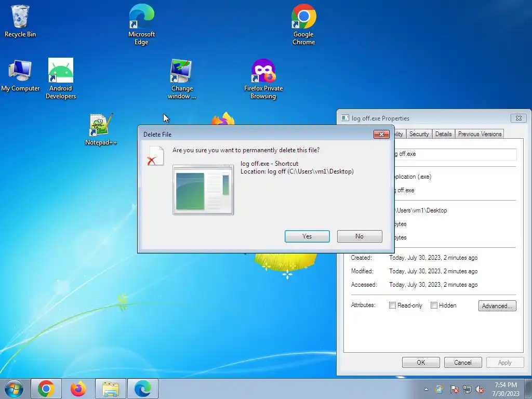The height and width of the screenshot is (399, 532).
Task: Click the Firefox icon behind the dialog
Action: pyautogui.click(x=223, y=119)
